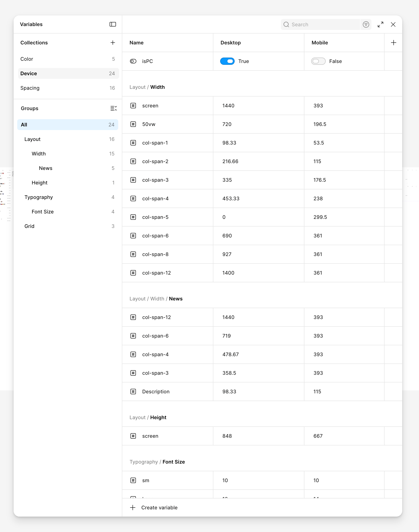This screenshot has width=419, height=532.
Task: Toggle isPC Desktop switch off
Action: [227, 61]
